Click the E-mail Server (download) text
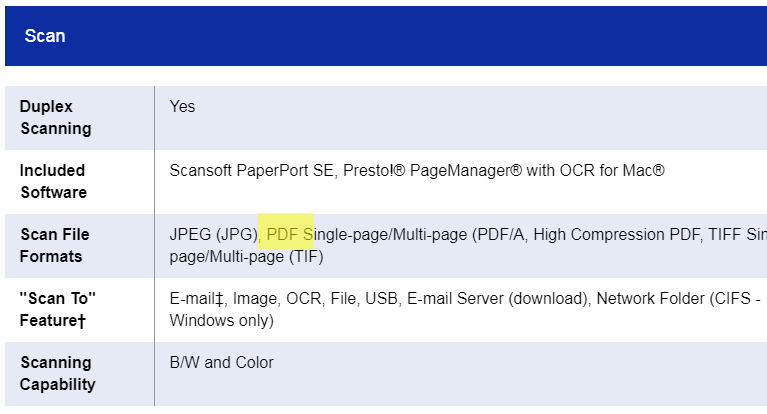Viewport: 767px width, 414px height. [x=496, y=299]
